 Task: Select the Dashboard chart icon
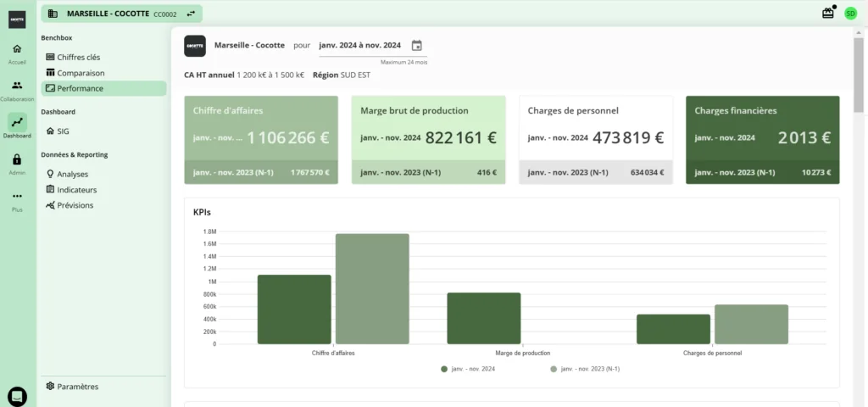point(17,122)
